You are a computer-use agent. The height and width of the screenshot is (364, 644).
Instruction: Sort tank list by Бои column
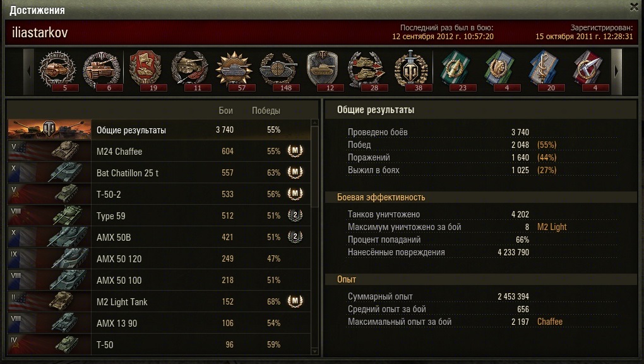tap(225, 111)
